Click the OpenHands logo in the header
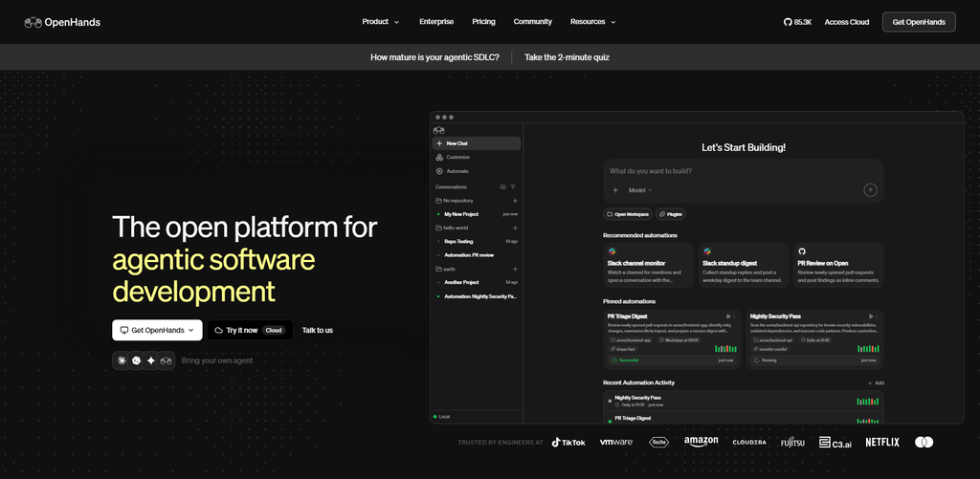The height and width of the screenshot is (479, 980). [x=62, y=23]
